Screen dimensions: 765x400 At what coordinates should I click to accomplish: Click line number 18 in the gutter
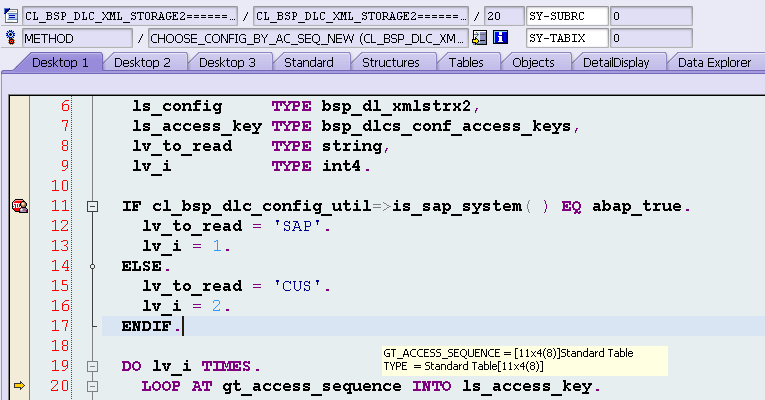60,346
